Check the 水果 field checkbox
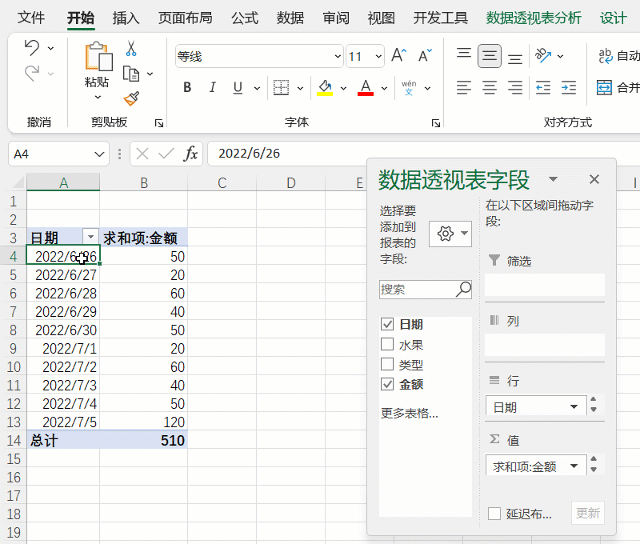This screenshot has height=544, width=640. pos(388,345)
